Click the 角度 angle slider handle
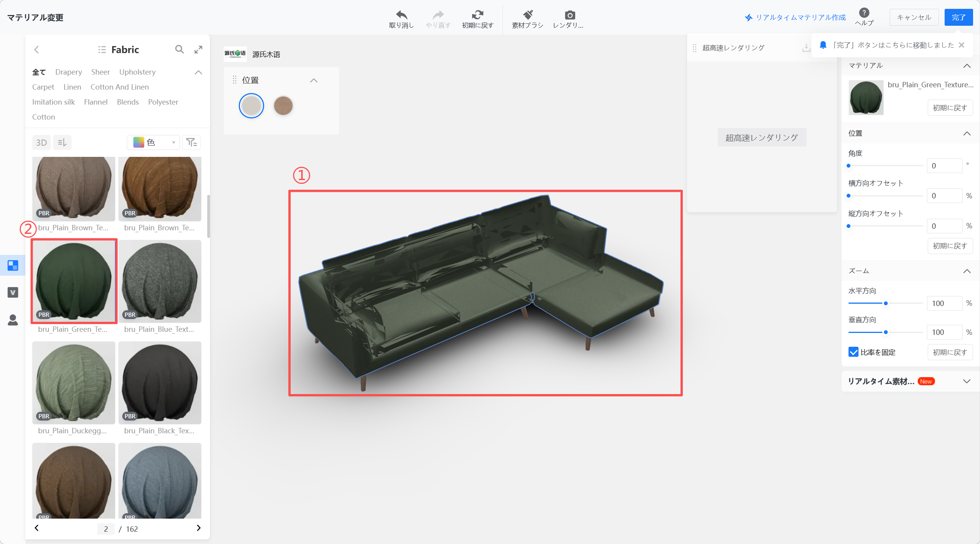The width and height of the screenshot is (980, 544). 849,166
